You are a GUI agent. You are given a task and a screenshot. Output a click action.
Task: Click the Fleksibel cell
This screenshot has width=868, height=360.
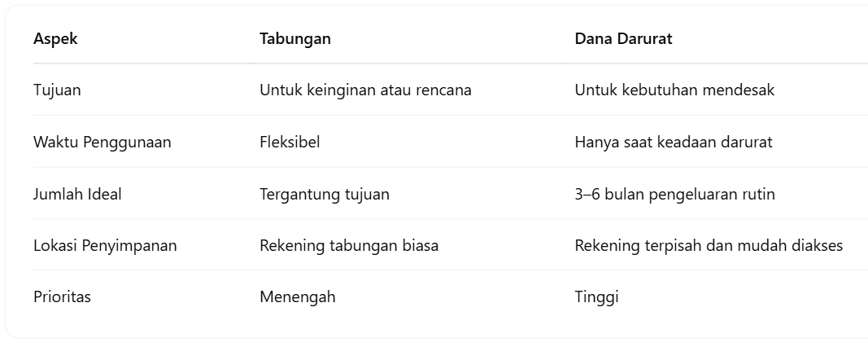pos(290,142)
